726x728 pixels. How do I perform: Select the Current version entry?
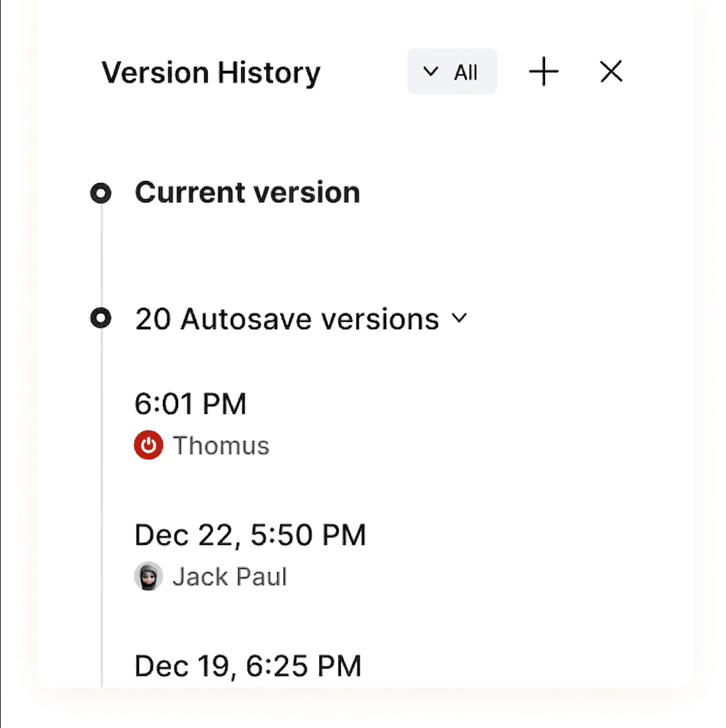(247, 192)
